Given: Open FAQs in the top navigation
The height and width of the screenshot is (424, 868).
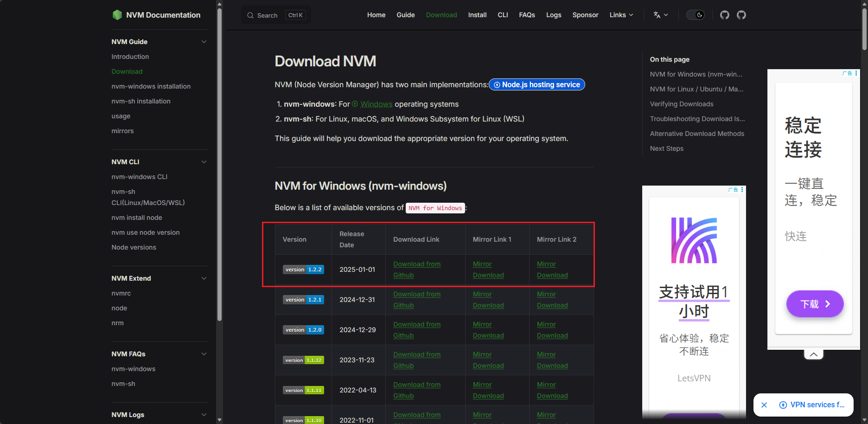Looking at the screenshot, I should point(527,15).
